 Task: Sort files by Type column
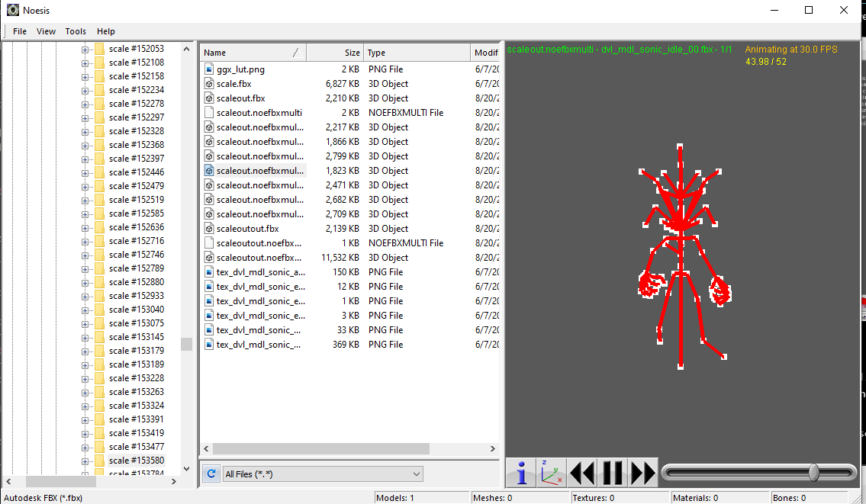click(417, 53)
